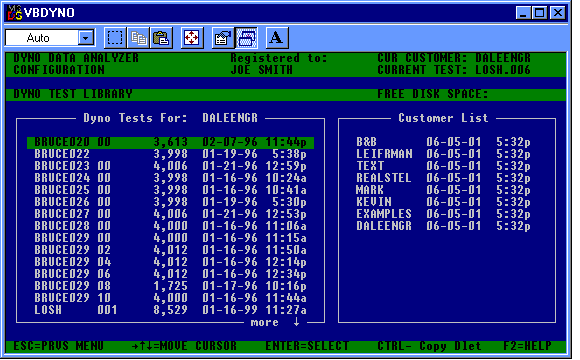The image size is (580, 360).
Task: Select test row BRUCE029 08
Action: 171,286
